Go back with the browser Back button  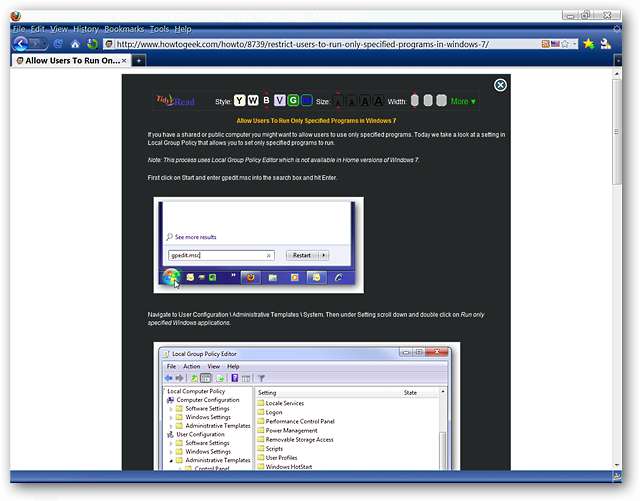point(21,44)
